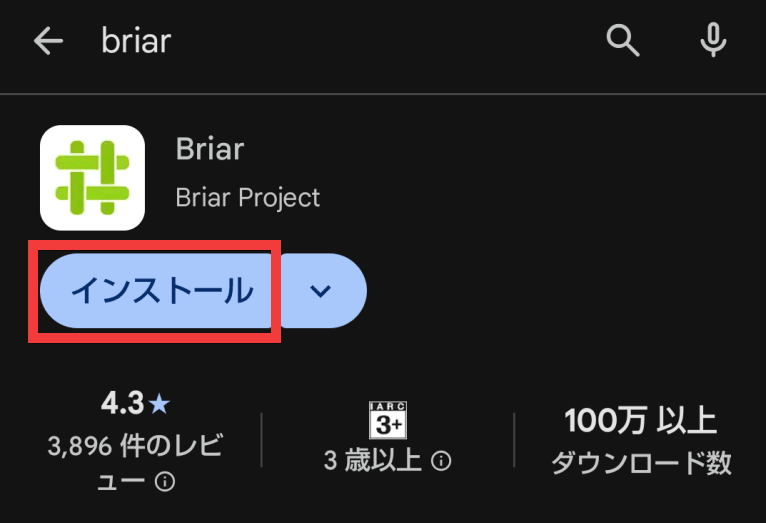The image size is (766, 523).
Task: Expand install options with the chevron arrow
Action: pyautogui.click(x=320, y=291)
